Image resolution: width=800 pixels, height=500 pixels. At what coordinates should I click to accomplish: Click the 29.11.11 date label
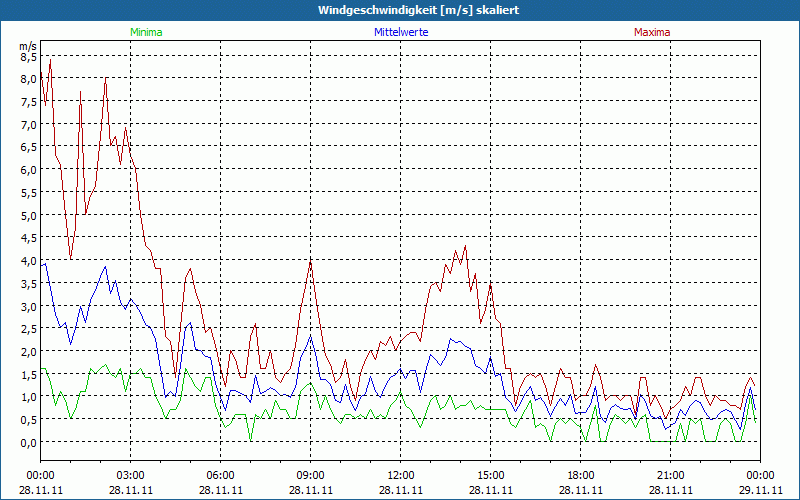(760, 490)
